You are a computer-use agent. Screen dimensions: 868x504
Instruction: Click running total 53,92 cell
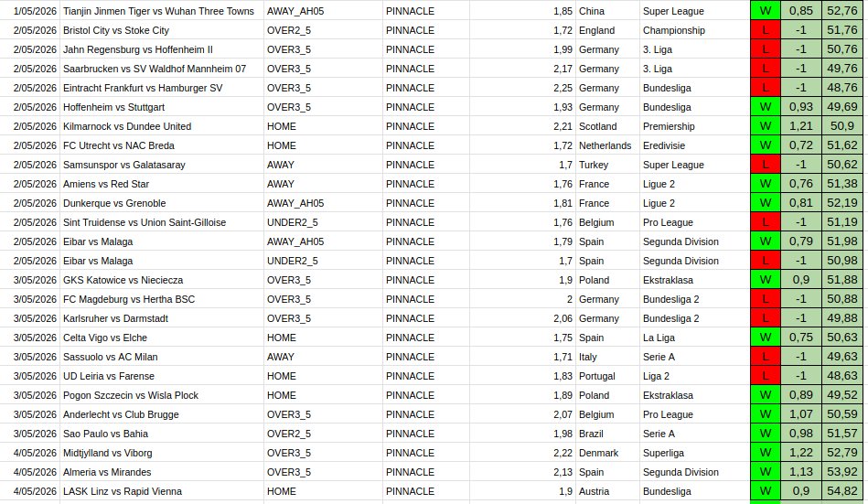pyautogui.click(x=842, y=472)
